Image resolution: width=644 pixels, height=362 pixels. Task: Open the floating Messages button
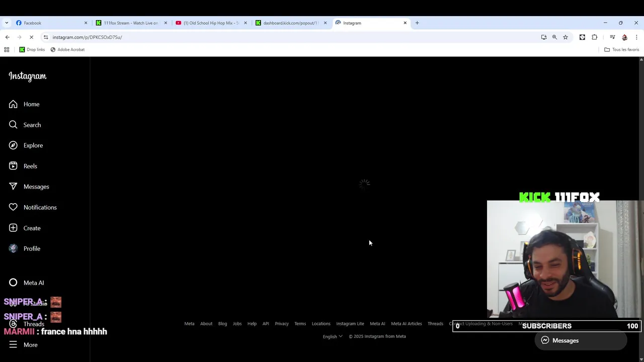pyautogui.click(x=581, y=340)
